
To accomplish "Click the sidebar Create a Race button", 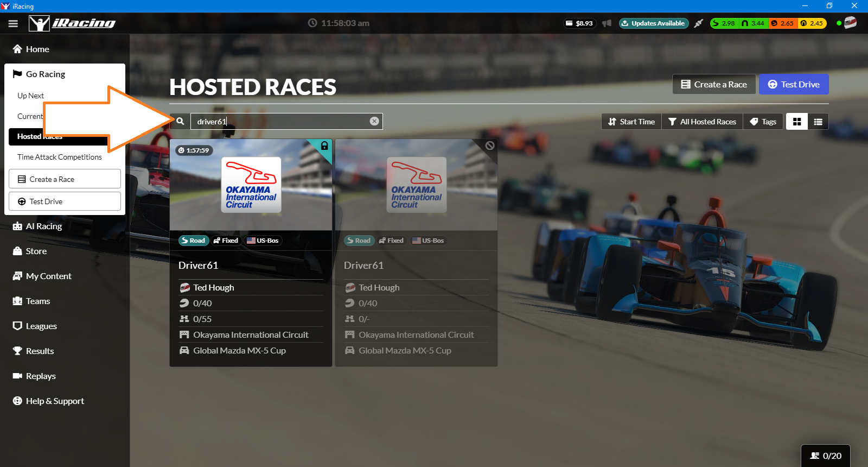I will point(65,179).
